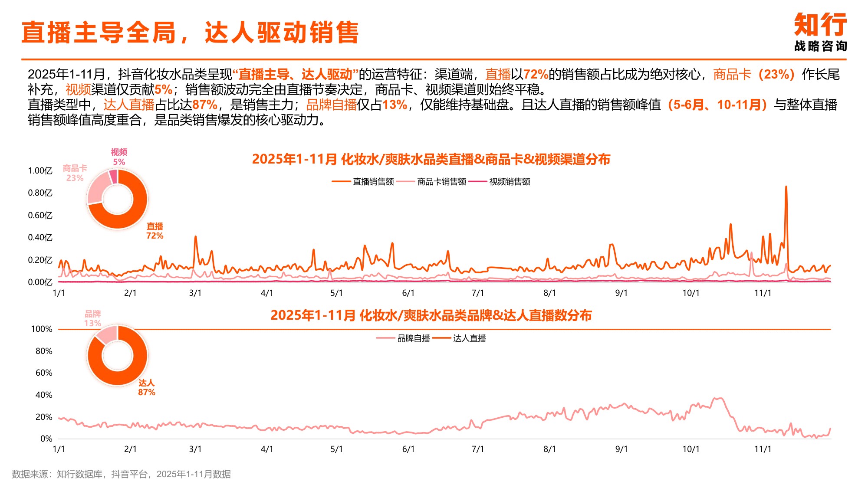Click the data source footnote 数据来源
This screenshot has width=868, height=488.
[121, 475]
